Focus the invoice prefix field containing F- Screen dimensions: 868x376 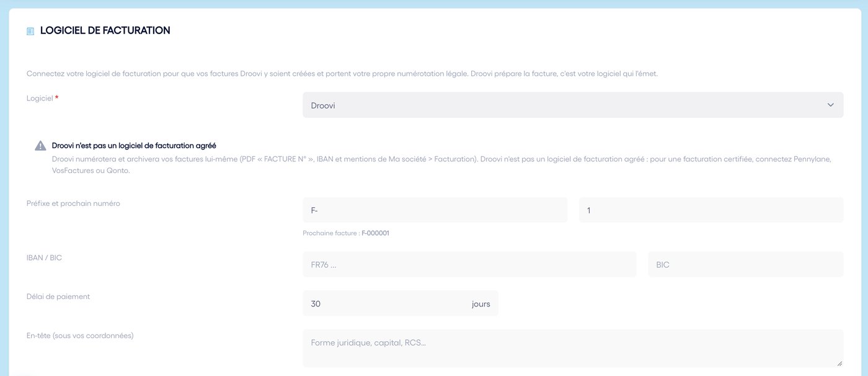pyautogui.click(x=435, y=210)
